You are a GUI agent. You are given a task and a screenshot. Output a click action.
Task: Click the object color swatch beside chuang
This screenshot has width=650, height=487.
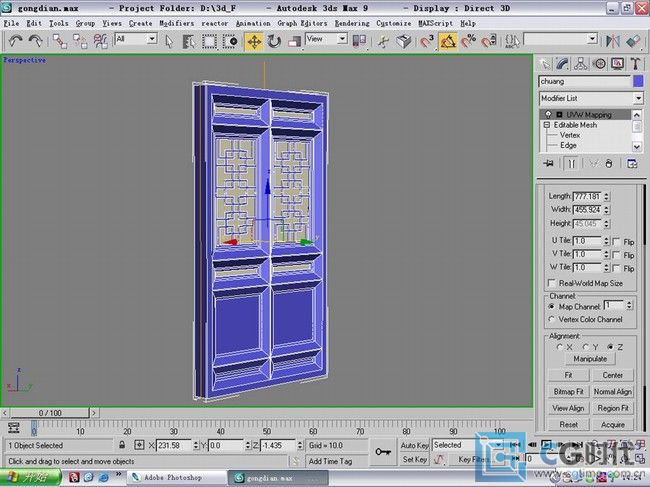click(639, 81)
